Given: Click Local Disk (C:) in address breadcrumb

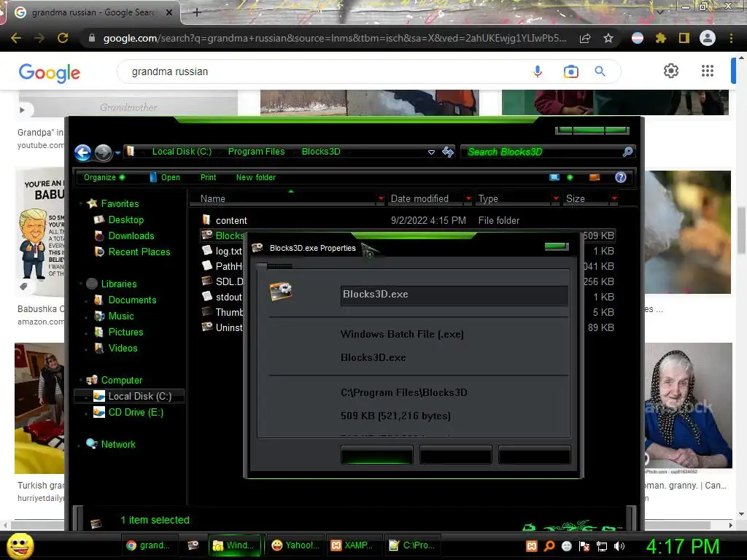Looking at the screenshot, I should [182, 152].
